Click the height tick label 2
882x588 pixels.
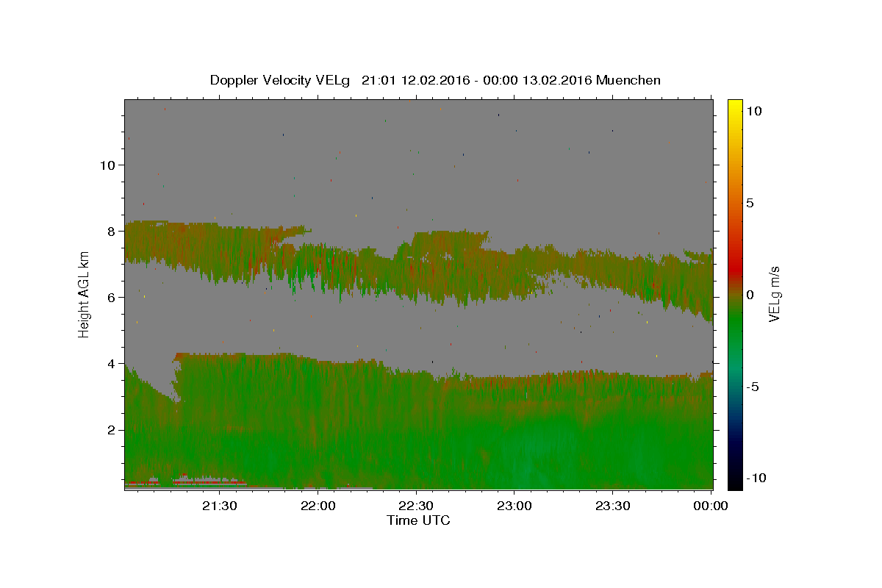click(111, 429)
